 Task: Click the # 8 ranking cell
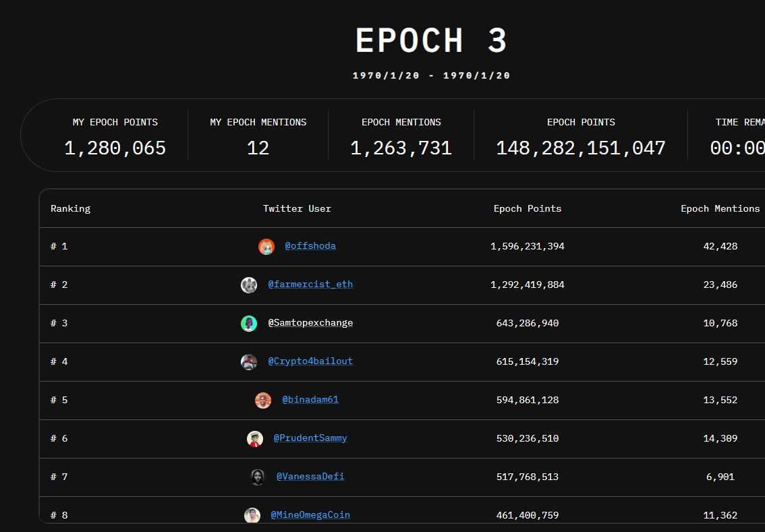(59, 515)
